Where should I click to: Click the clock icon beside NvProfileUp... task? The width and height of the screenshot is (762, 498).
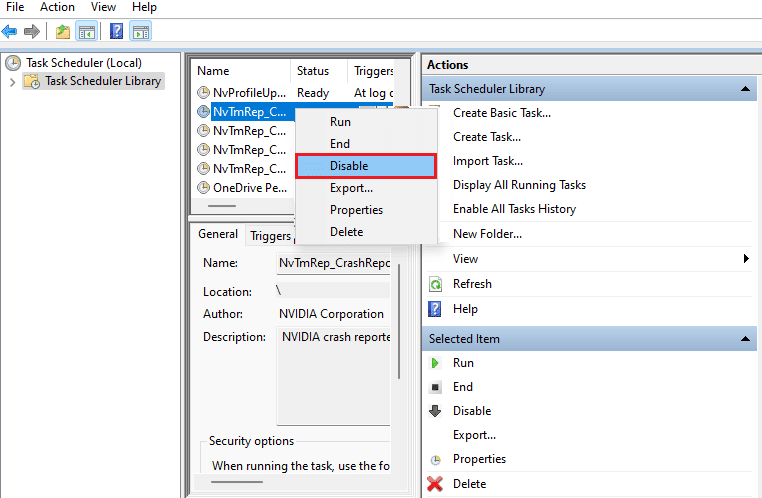[x=203, y=92]
